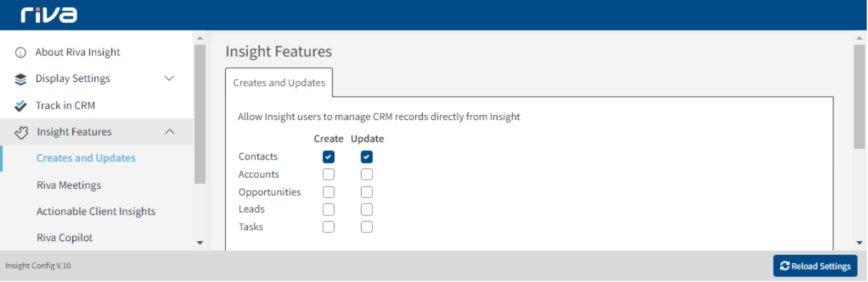Collapse the Insight Features section chevron
The width and height of the screenshot is (868, 282).
point(169,132)
